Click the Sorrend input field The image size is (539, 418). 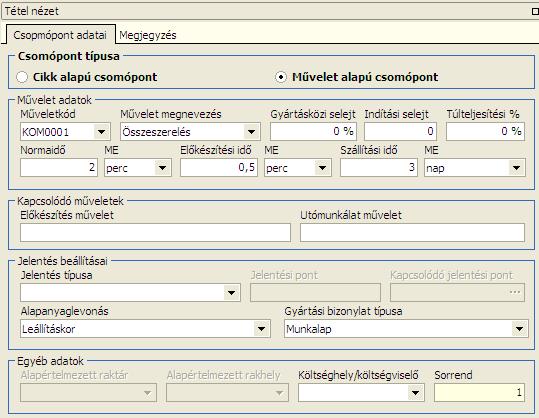click(x=480, y=393)
